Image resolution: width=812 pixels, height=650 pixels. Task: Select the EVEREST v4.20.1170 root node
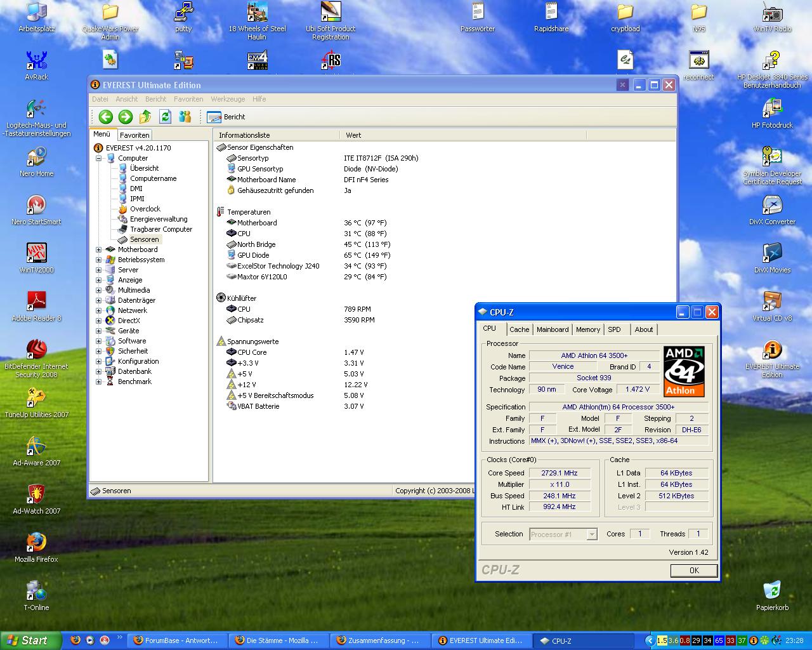coord(138,148)
